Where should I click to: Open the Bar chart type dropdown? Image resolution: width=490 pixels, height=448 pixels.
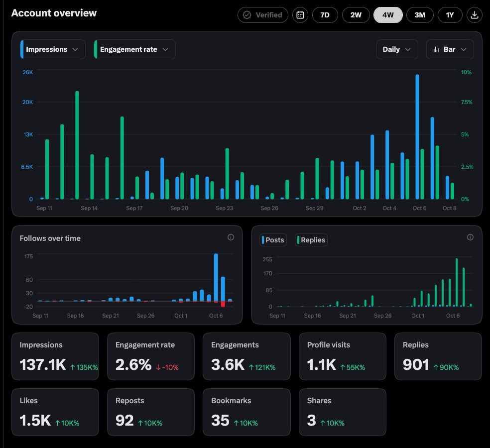tap(450, 49)
